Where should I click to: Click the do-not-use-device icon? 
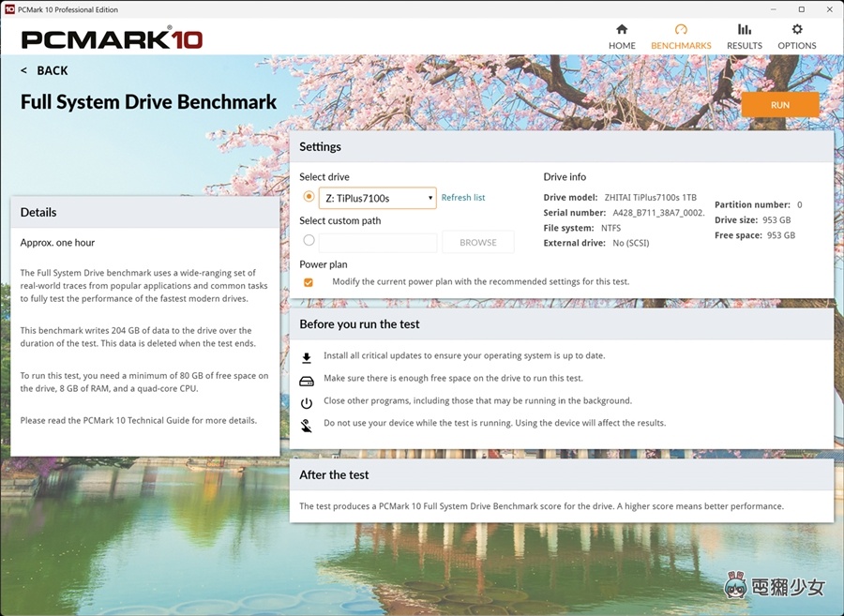tap(307, 425)
